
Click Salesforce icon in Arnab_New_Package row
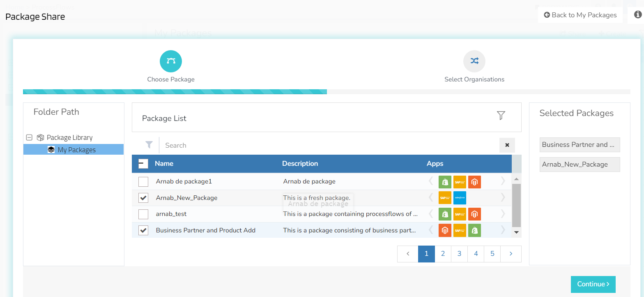pyautogui.click(x=460, y=198)
